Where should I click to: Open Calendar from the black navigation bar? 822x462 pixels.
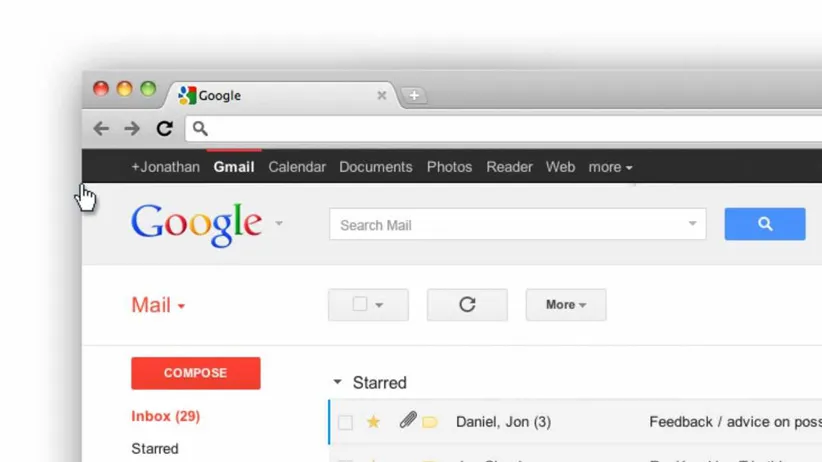point(297,167)
